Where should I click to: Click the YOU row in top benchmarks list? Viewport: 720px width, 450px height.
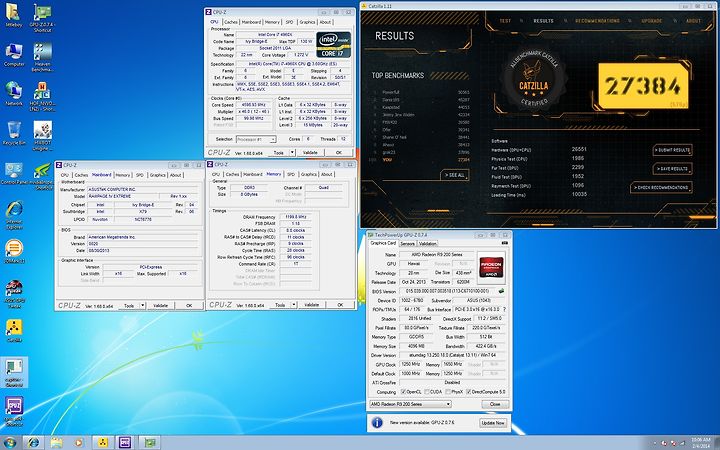tap(420, 160)
